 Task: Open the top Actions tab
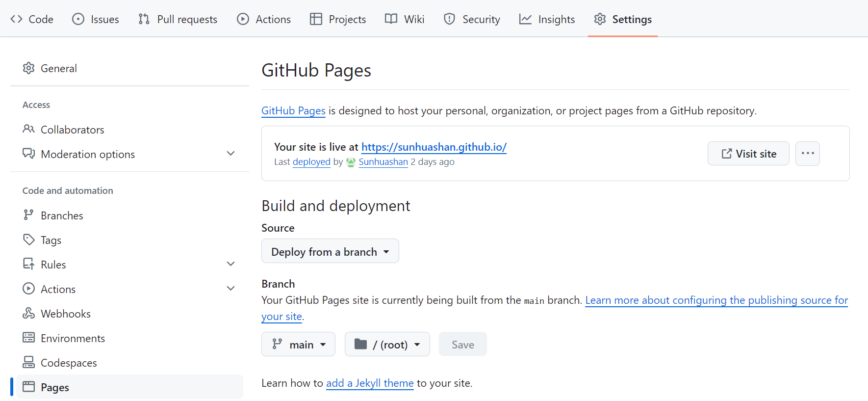[x=264, y=19]
